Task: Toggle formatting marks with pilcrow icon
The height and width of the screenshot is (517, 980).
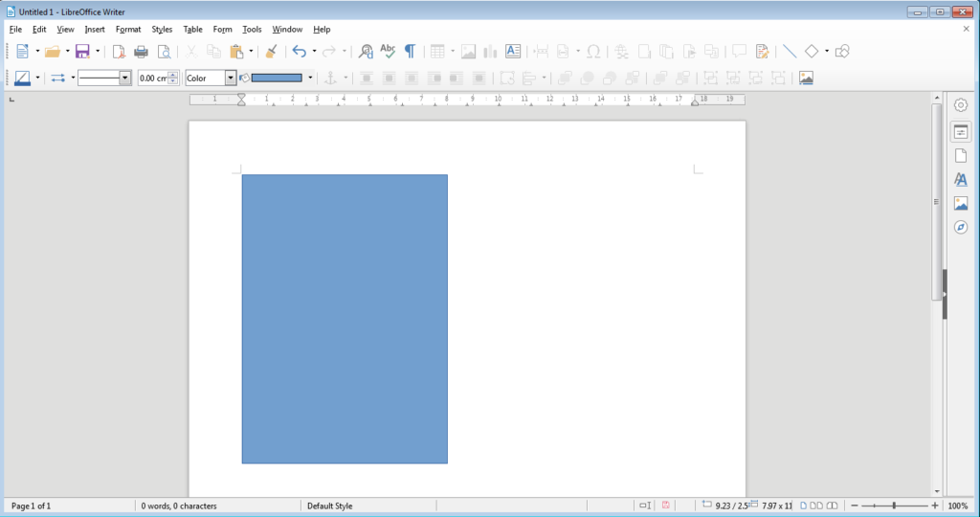Action: click(411, 52)
